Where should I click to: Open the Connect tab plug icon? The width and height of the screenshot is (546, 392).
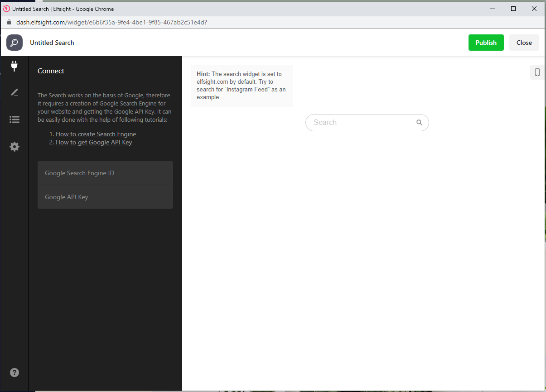(14, 66)
